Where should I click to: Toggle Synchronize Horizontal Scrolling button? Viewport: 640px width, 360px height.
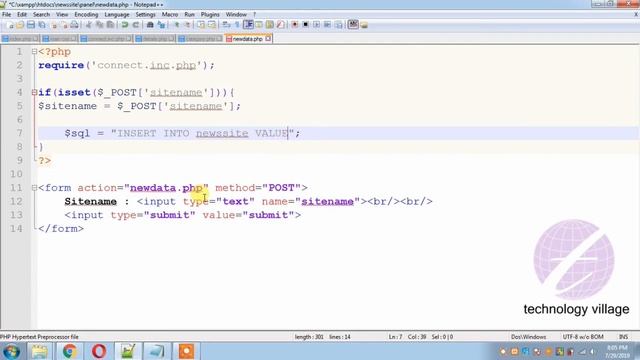[212, 25]
